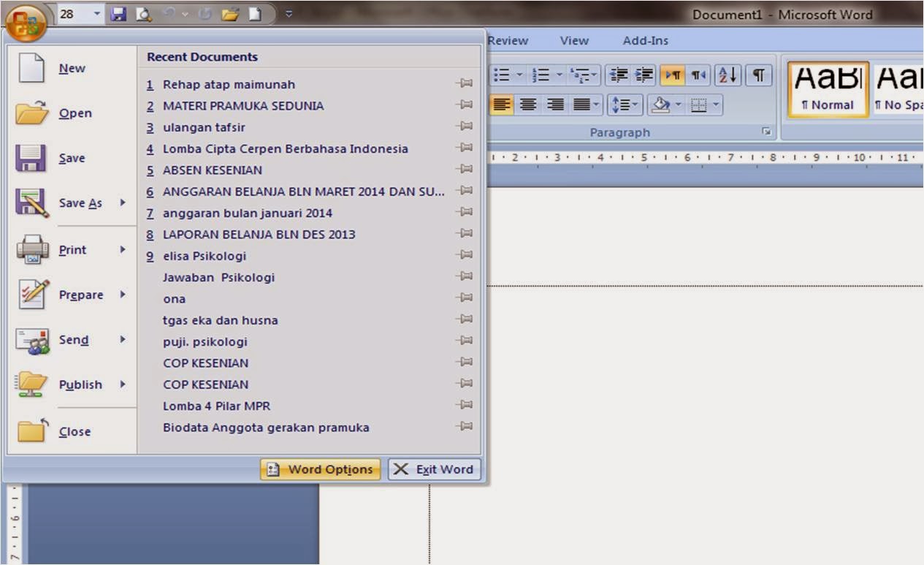Pin "Rehap atap maimunah" to recent list
The height and width of the screenshot is (565, 924).
pos(464,83)
